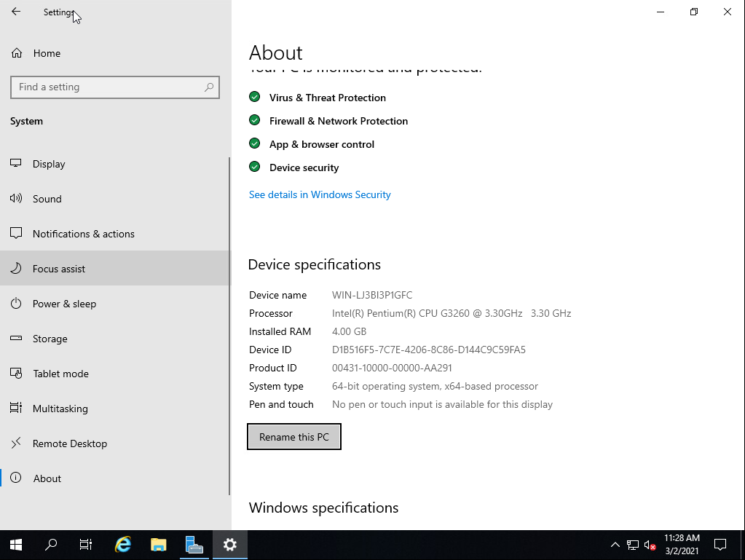Click the Windows specifications heading
Screen dimensions: 745x560
[323, 508]
